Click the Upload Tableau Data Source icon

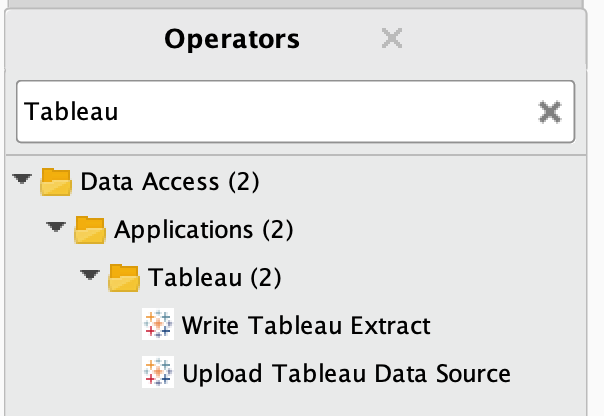click(x=159, y=373)
